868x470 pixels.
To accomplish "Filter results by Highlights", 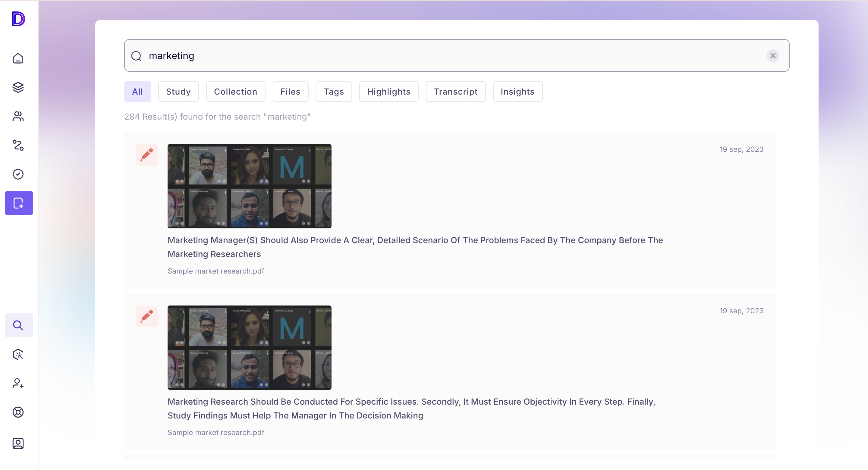I will coord(388,91).
